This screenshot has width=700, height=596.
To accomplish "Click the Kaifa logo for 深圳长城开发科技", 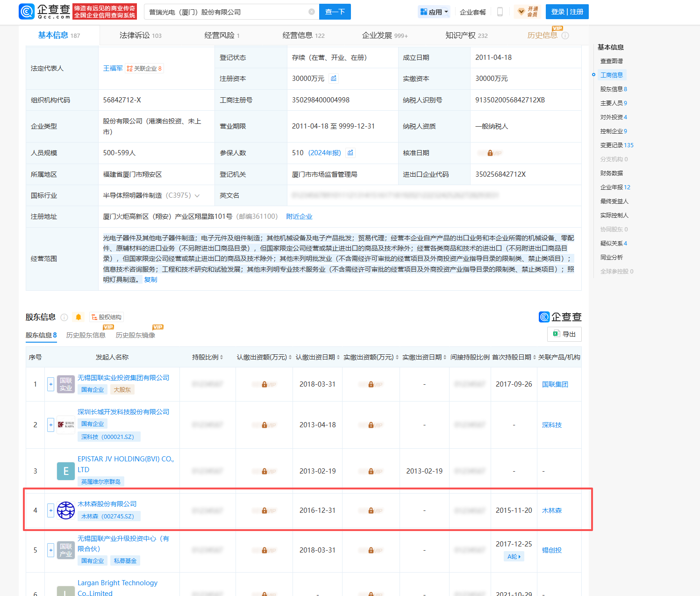I will [x=66, y=425].
